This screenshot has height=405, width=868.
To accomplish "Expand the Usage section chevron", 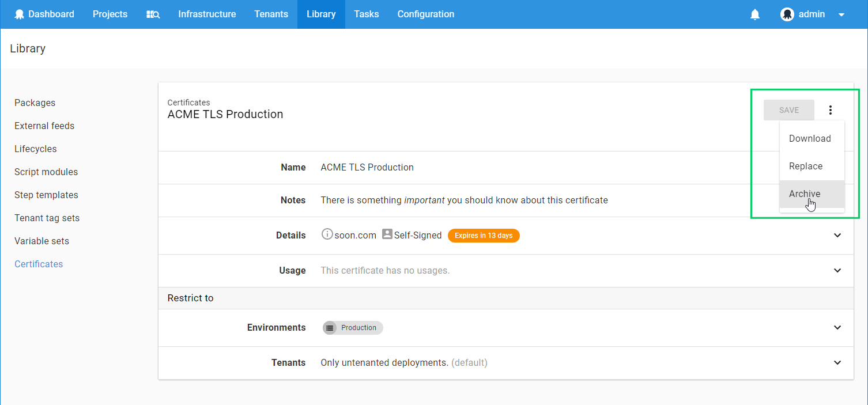I will (x=837, y=270).
